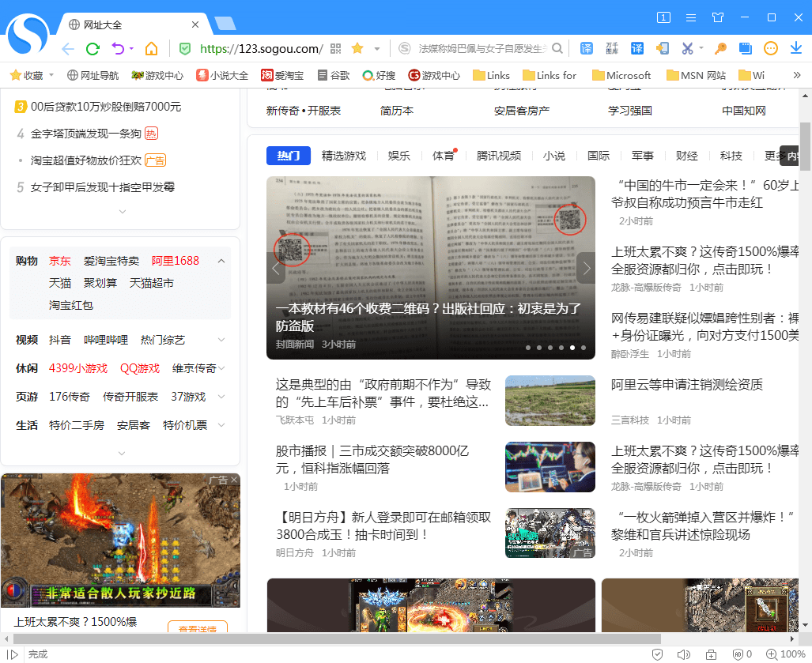Click the home button next to address bar

pyautogui.click(x=153, y=48)
